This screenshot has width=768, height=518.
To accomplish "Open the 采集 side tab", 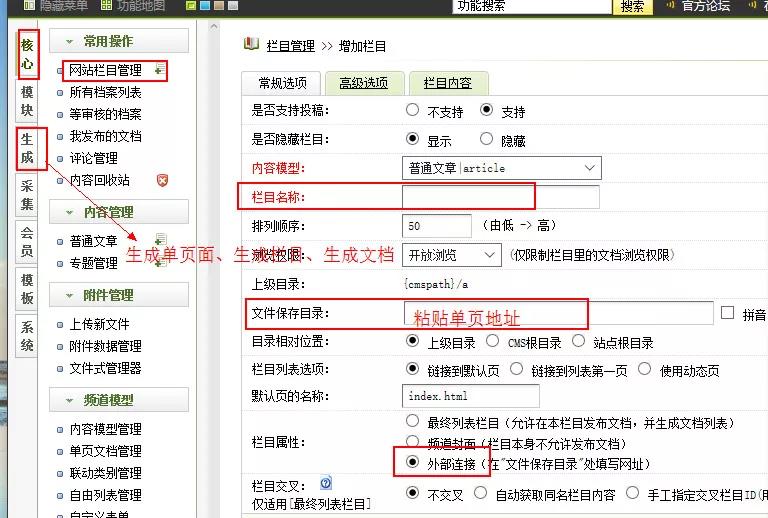I will point(27,195).
